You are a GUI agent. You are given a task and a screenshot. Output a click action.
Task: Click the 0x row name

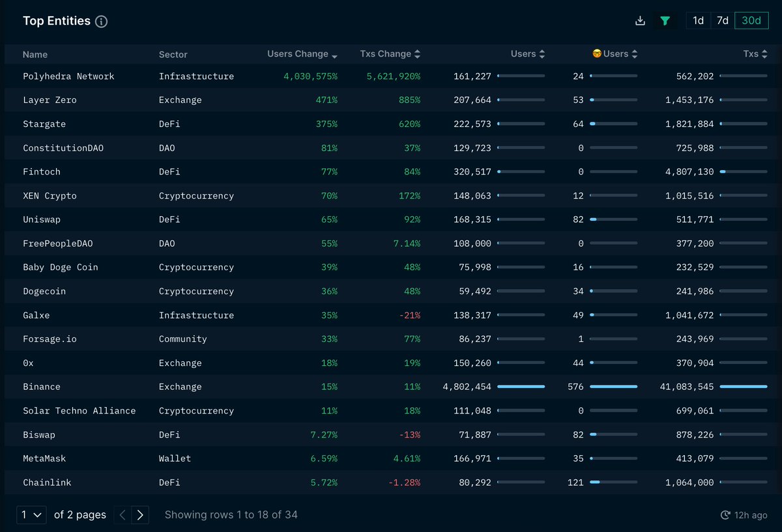pyautogui.click(x=28, y=363)
